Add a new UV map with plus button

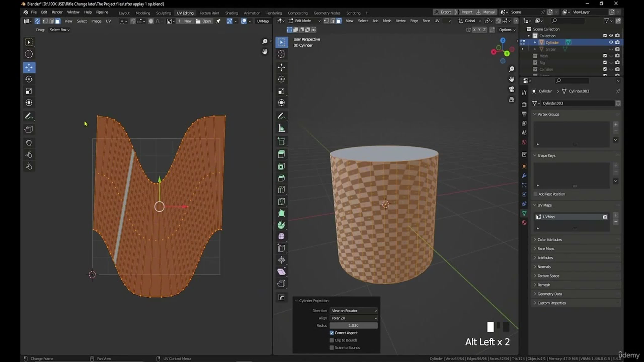click(x=616, y=215)
